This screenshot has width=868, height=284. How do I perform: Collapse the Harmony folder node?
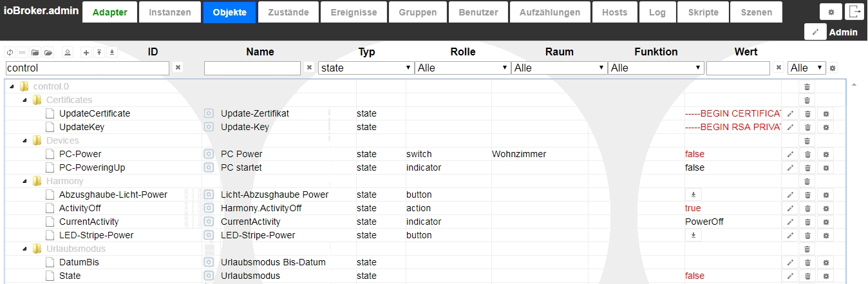pos(24,181)
